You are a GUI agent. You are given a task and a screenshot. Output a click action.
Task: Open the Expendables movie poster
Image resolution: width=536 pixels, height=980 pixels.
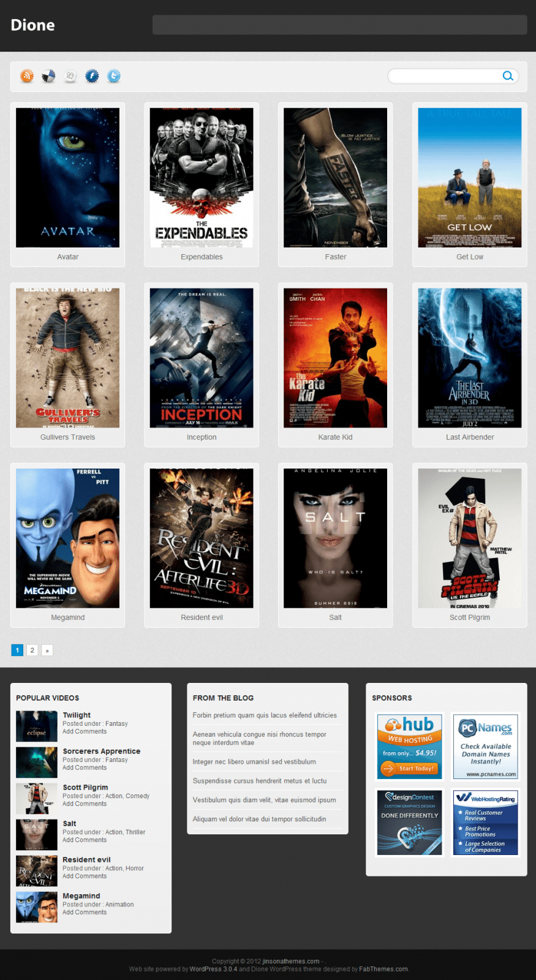202,178
